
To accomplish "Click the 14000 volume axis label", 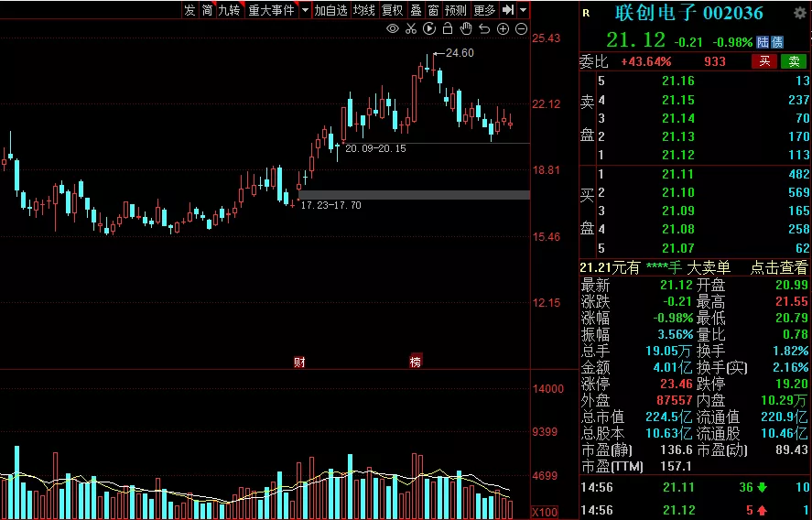I will click(547, 389).
